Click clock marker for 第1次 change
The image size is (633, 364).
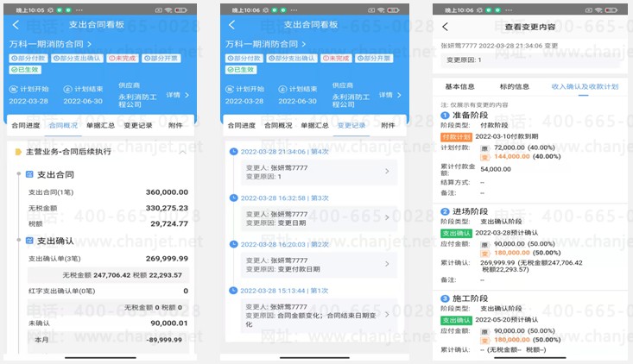point(233,290)
